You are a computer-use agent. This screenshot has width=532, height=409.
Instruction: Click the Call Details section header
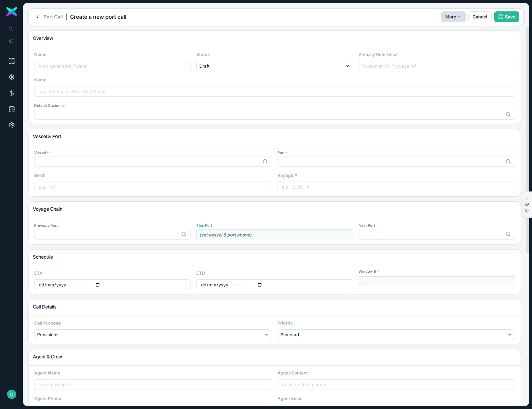pos(45,307)
